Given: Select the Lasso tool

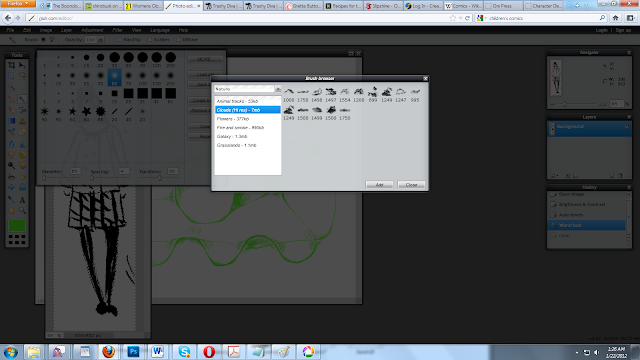Looking at the screenshot, I should pyautogui.click(x=22, y=76).
